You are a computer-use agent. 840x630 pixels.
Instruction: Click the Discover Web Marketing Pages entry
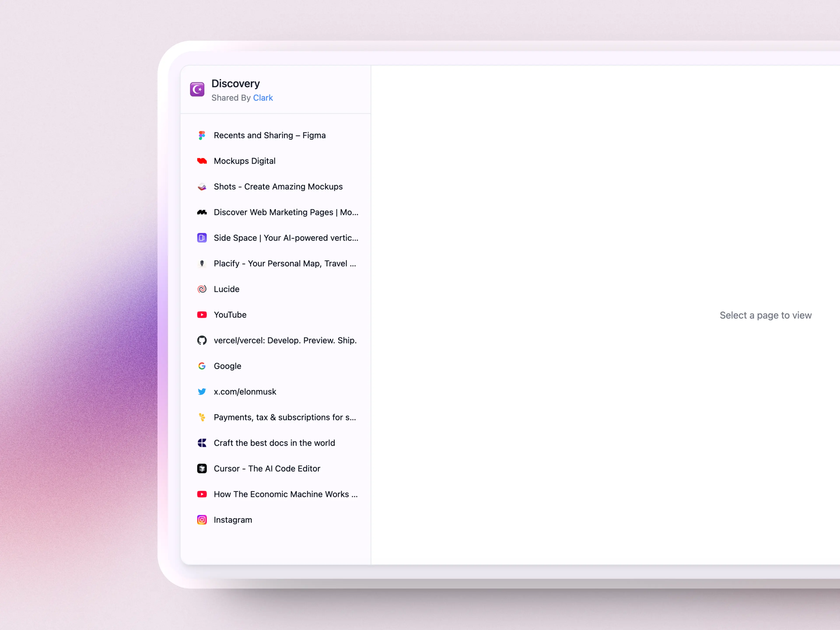pos(276,212)
